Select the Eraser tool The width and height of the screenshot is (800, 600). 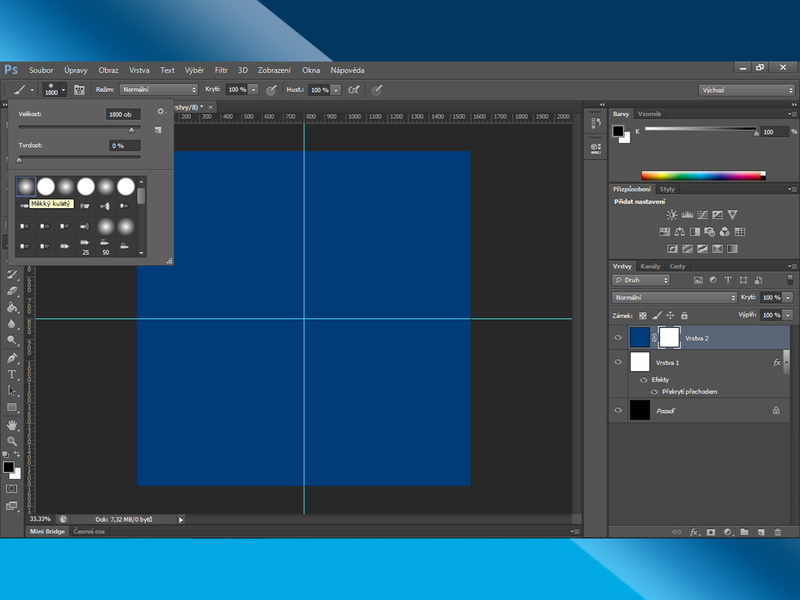12,290
